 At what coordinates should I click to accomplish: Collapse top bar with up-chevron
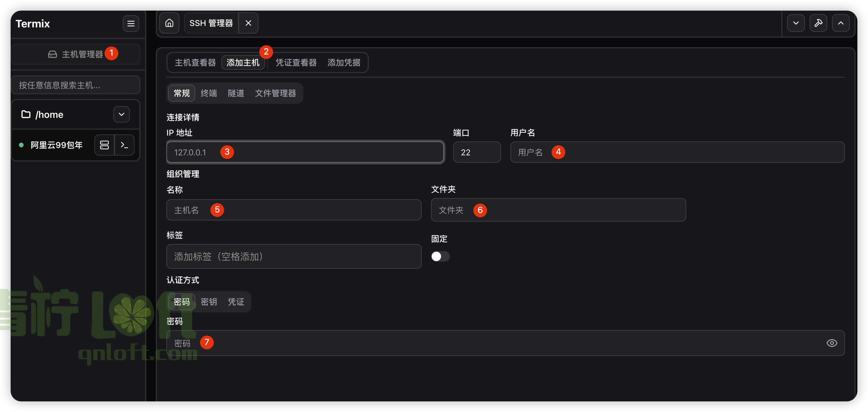[841, 23]
